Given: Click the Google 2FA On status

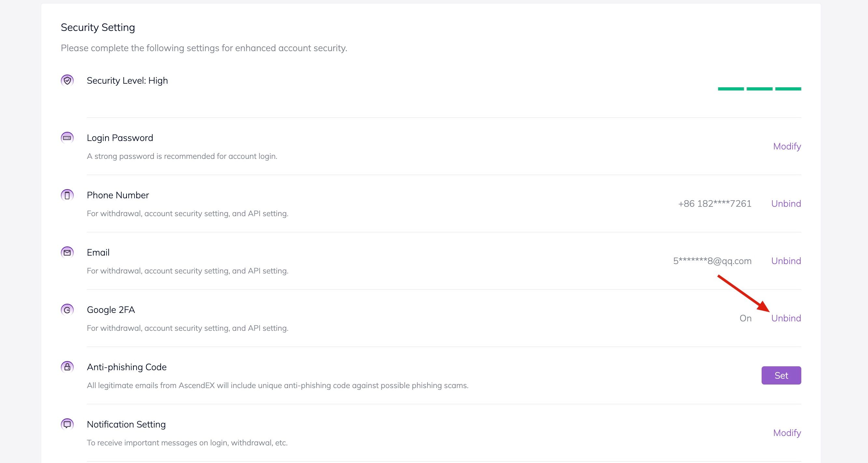Looking at the screenshot, I should pos(745,318).
